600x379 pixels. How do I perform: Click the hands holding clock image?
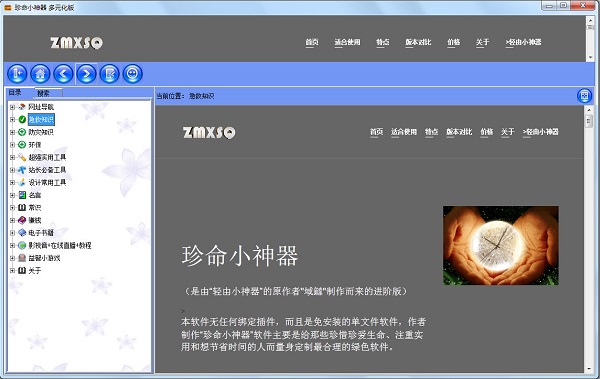pyautogui.click(x=501, y=245)
